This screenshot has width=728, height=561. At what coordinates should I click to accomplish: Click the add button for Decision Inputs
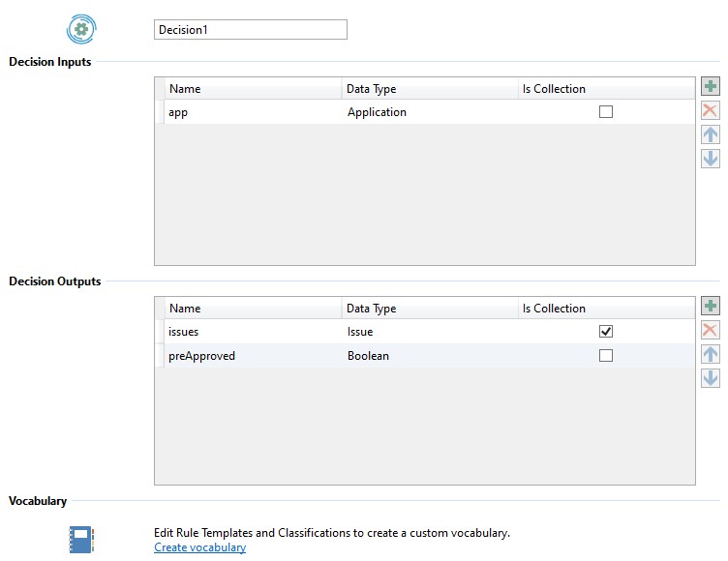pos(711,88)
